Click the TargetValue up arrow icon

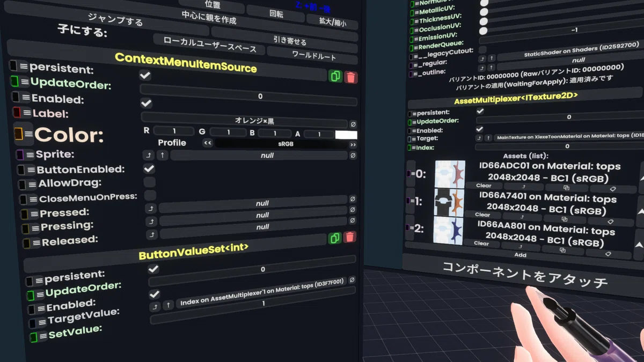[169, 305]
